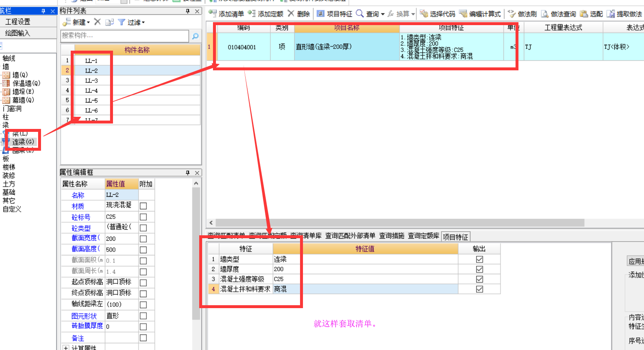Open the 换算 dropdown arrow
Image resolution: width=644 pixels, height=350 pixels.
tap(413, 14)
